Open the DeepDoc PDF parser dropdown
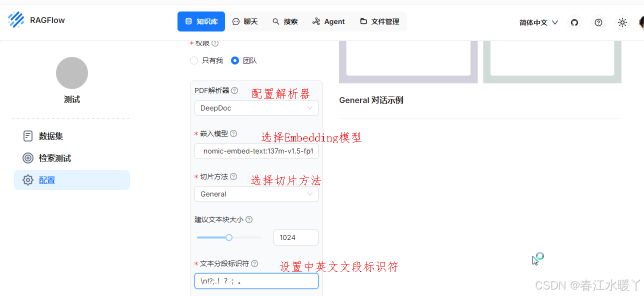Screen dimensions: 644x296 tap(256, 108)
